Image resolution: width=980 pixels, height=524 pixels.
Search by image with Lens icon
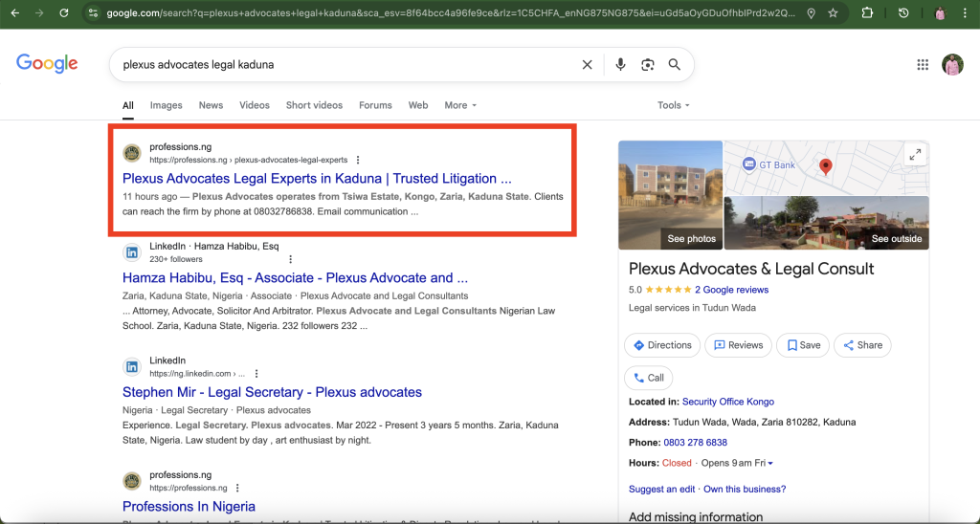pos(648,64)
